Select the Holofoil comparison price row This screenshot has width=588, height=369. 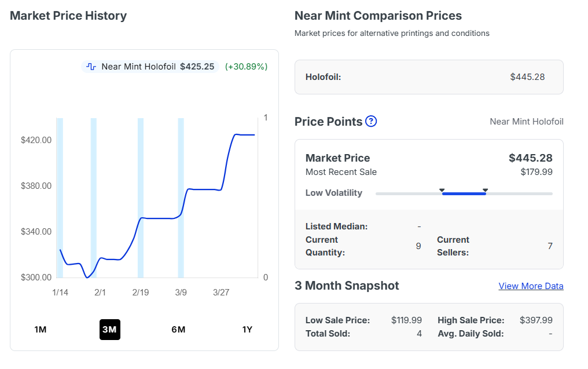[x=428, y=77]
